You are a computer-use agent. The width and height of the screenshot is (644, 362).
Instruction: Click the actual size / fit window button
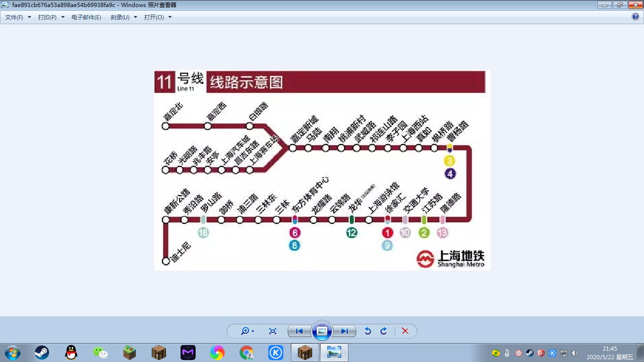pyautogui.click(x=272, y=331)
